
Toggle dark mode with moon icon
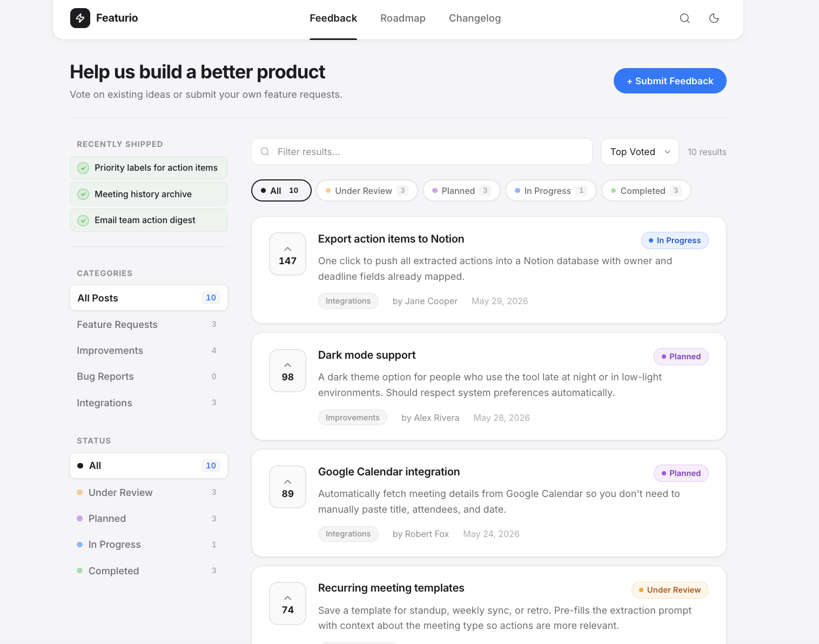pos(714,18)
